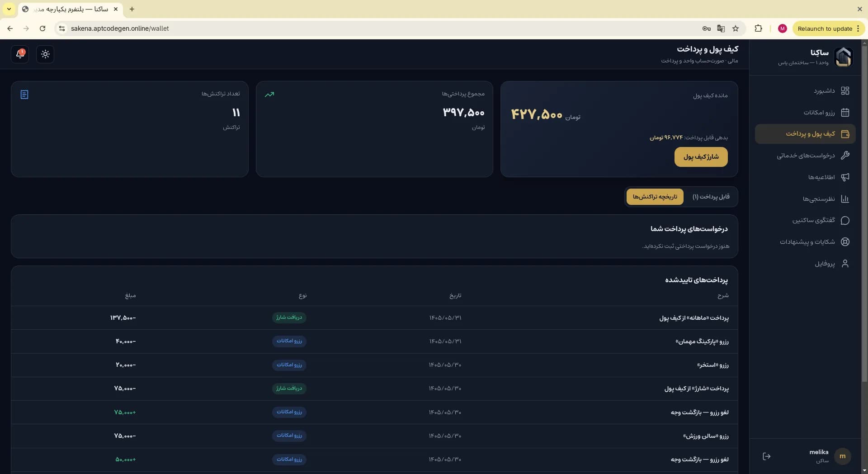Click the green ۷۵,۰۰۰+ refund amount

click(x=125, y=412)
